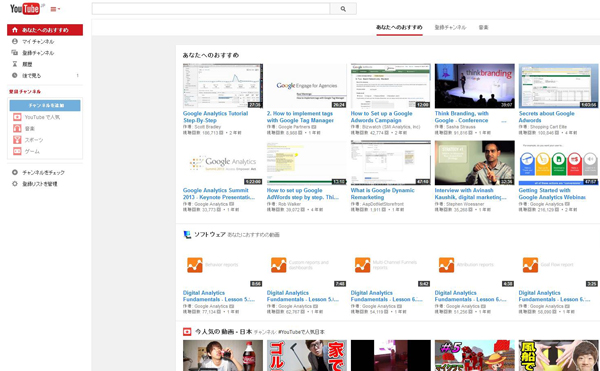600x371 pixels.
Task: Open the Goal Flow report thumbnail
Action: click(x=558, y=265)
